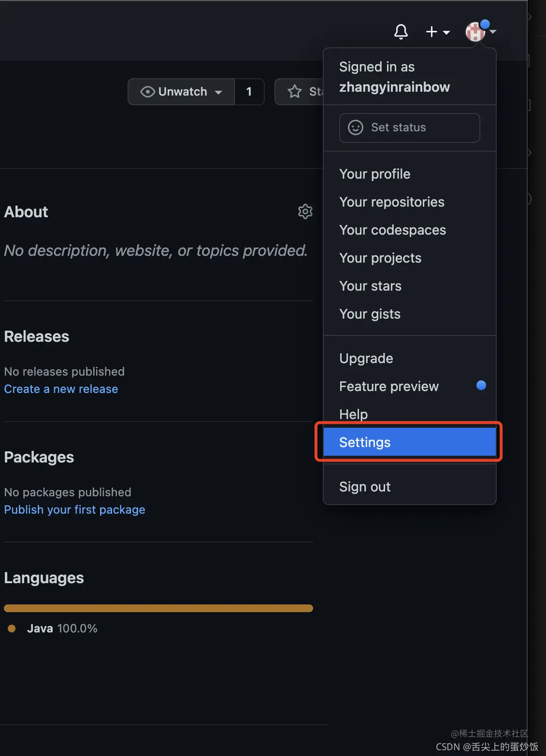The height and width of the screenshot is (756, 546).
Task: Click the Java languages progress bar
Action: pyautogui.click(x=158, y=608)
